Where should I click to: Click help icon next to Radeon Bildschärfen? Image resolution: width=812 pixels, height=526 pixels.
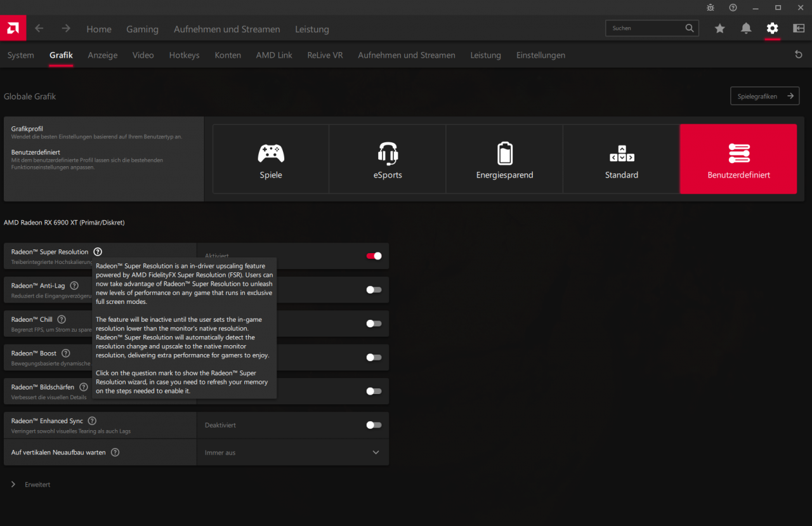[x=84, y=387]
